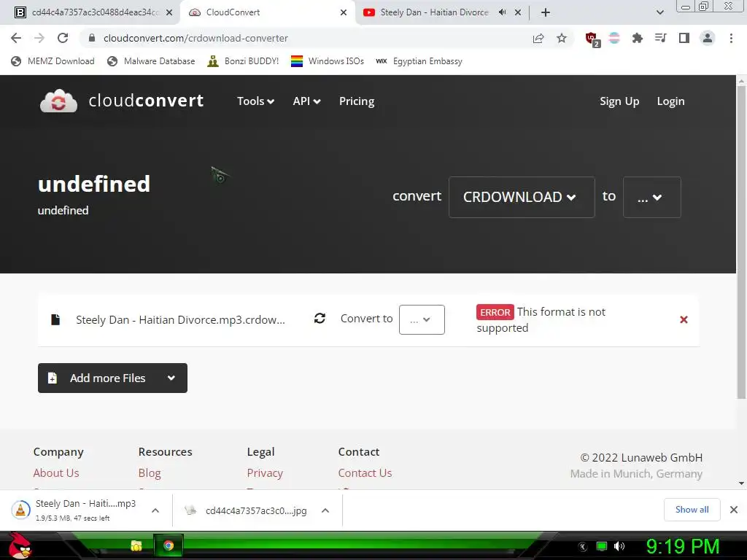Open the Blog footer link
This screenshot has width=747, height=560.
click(x=150, y=472)
